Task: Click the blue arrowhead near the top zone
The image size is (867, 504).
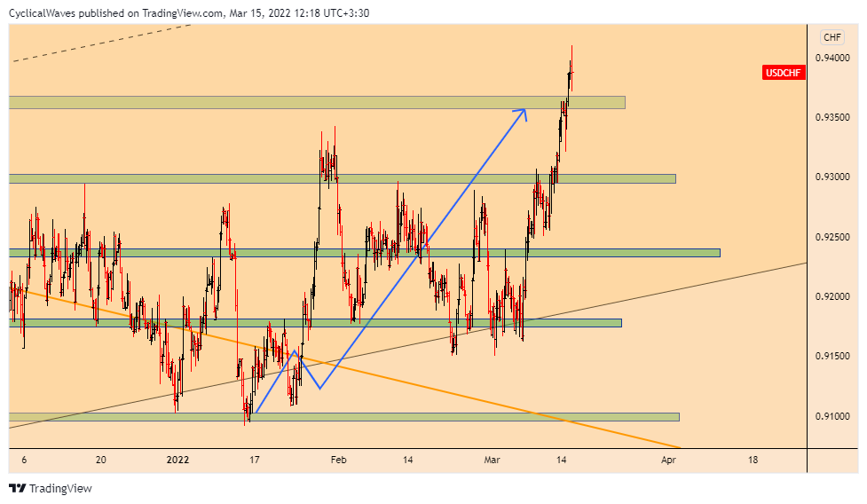Action: click(x=522, y=113)
